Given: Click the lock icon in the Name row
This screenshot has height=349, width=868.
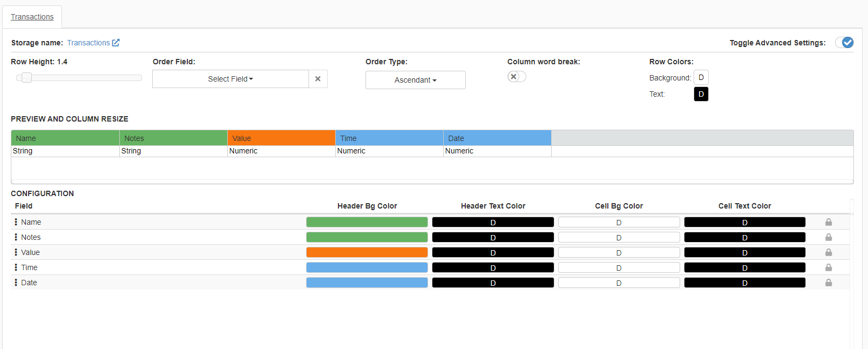Looking at the screenshot, I should (828, 222).
